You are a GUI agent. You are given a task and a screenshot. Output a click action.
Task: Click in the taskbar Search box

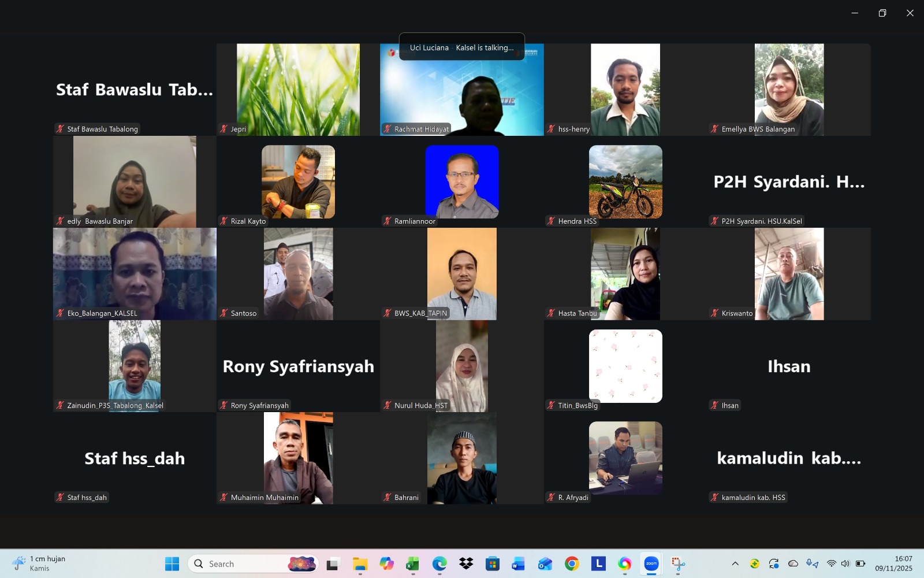253,564
